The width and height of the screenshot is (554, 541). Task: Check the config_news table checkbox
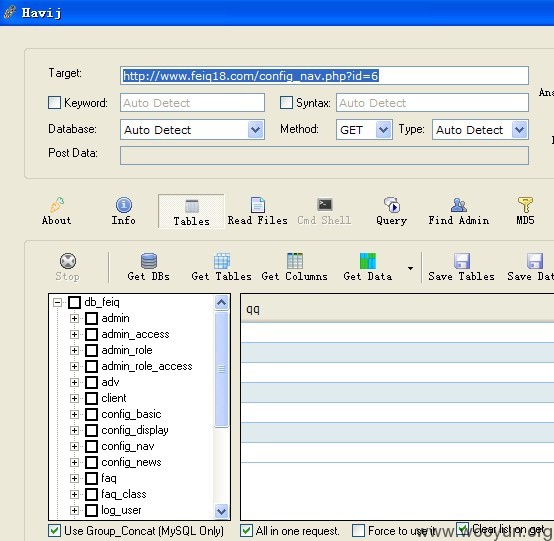[x=92, y=462]
